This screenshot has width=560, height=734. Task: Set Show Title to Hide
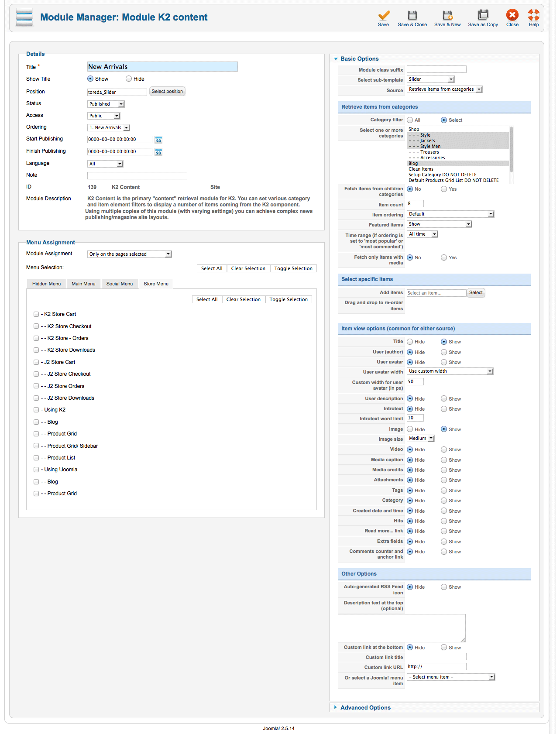pos(129,79)
